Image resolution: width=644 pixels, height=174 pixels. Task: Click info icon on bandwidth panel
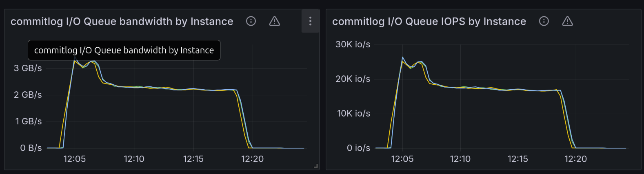click(251, 21)
